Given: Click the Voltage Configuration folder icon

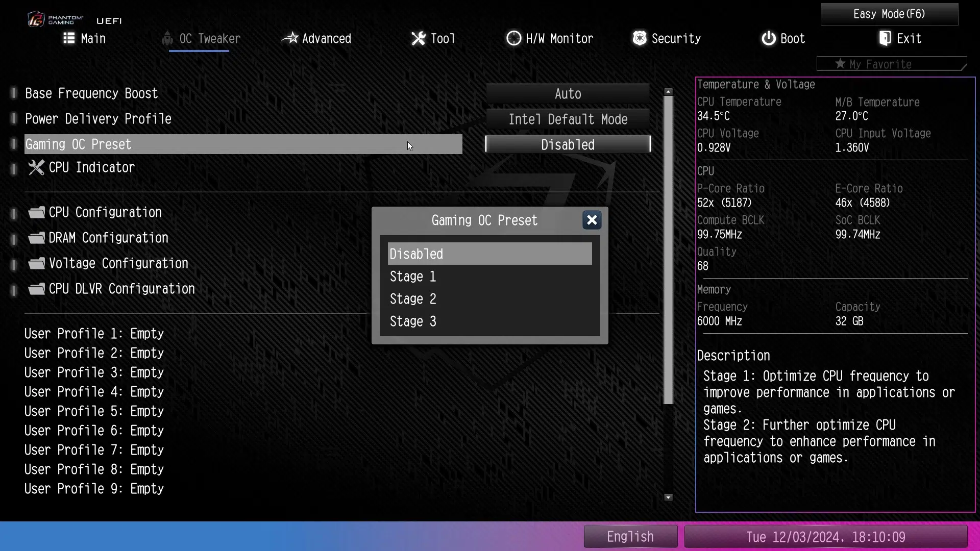Looking at the screenshot, I should point(36,263).
